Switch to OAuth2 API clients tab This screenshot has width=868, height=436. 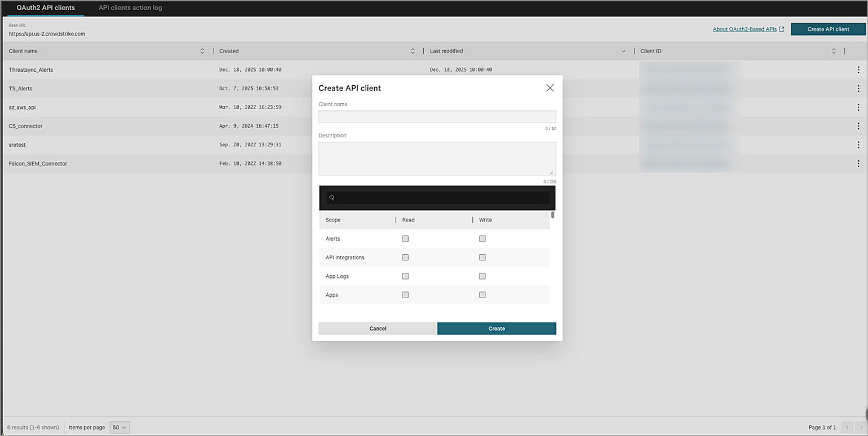pyautogui.click(x=46, y=8)
